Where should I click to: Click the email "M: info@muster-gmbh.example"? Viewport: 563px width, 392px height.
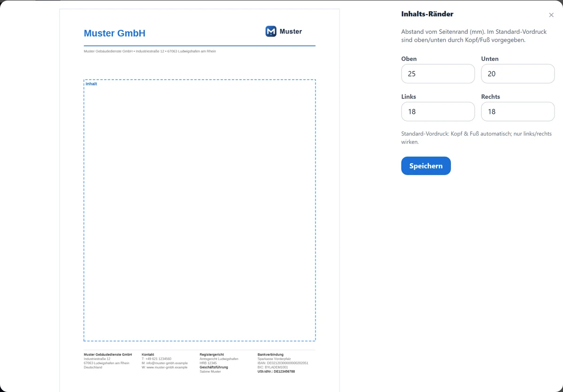pos(165,363)
